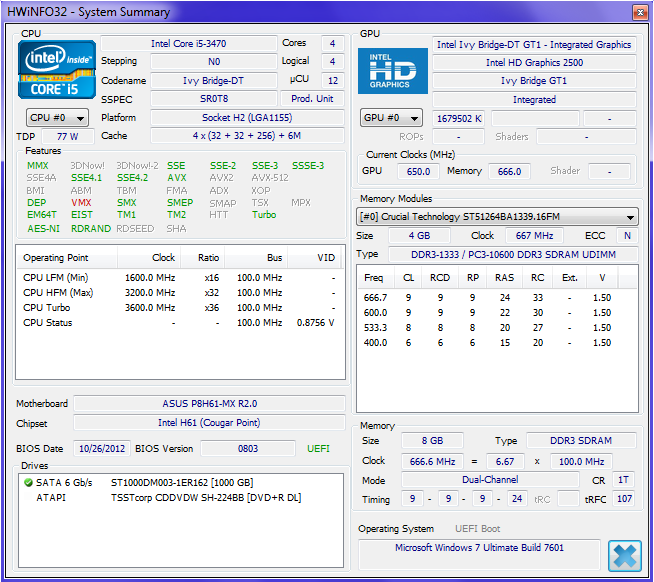Click the Intel H61 (Cougar Point) chipset field

pos(209,423)
